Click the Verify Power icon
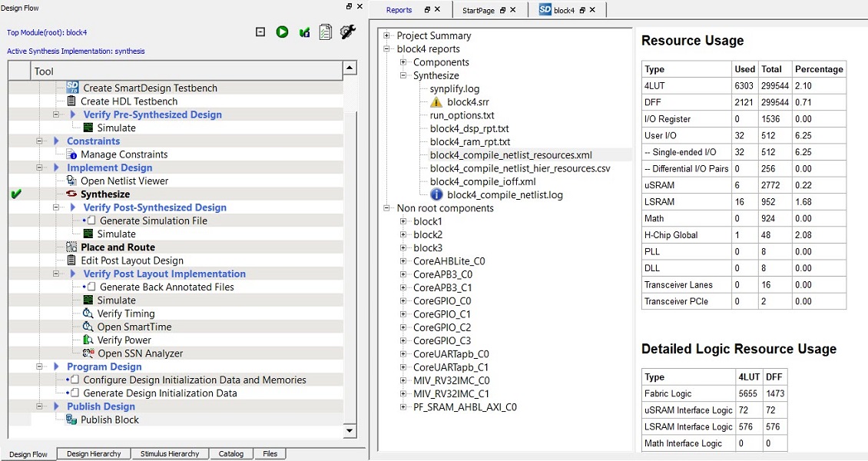Viewport: 868px width, 461px height. [x=88, y=340]
